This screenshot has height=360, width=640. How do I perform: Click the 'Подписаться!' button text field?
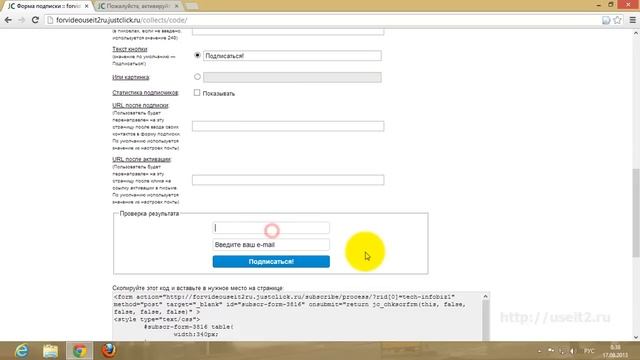(292, 56)
